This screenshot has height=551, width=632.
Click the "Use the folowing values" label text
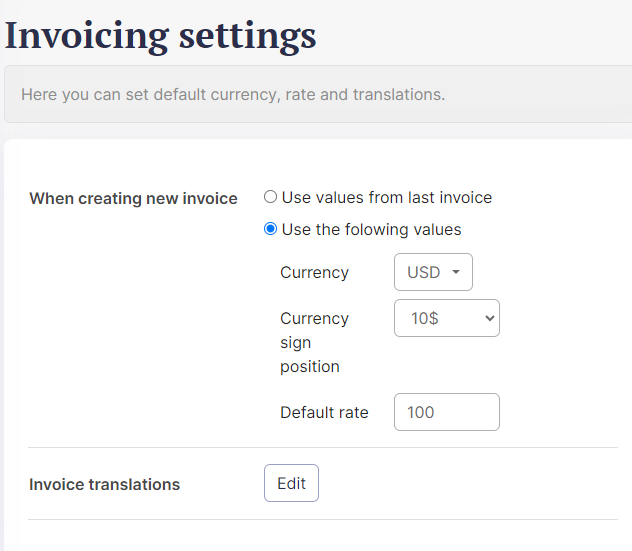pyautogui.click(x=371, y=229)
